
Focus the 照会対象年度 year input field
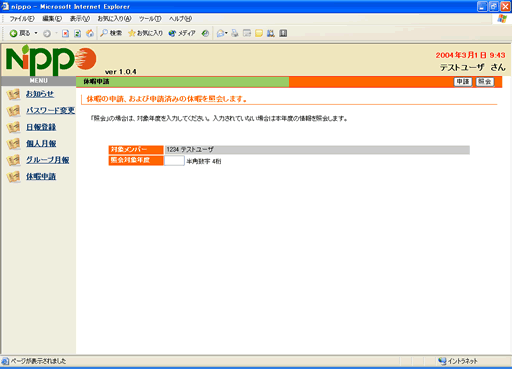(174, 160)
